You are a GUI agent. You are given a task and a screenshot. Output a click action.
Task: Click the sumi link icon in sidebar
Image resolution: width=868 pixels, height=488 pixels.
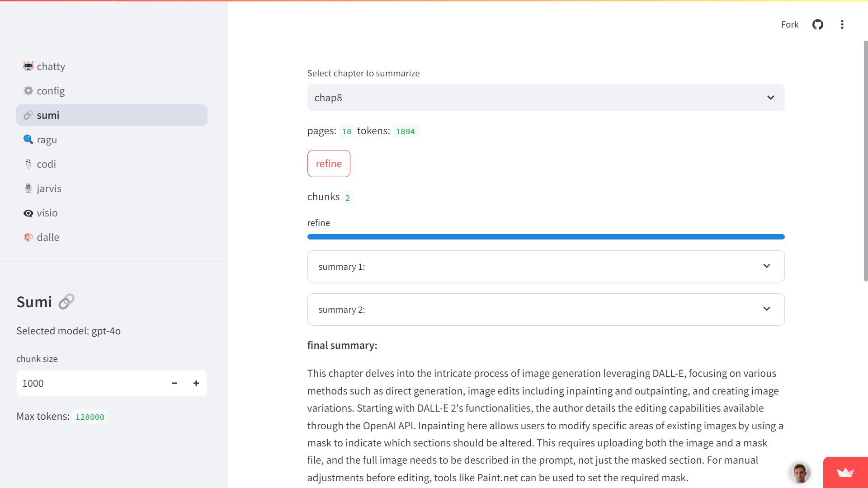click(28, 115)
